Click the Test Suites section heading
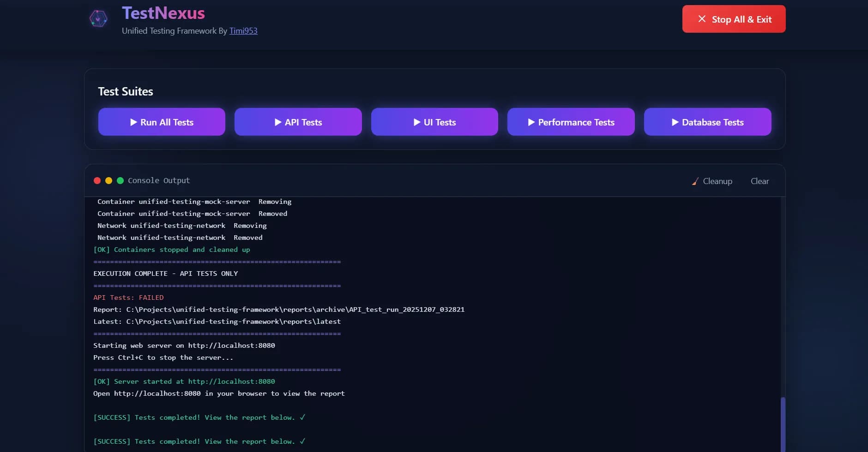Viewport: 868px width, 452px height. pyautogui.click(x=126, y=91)
